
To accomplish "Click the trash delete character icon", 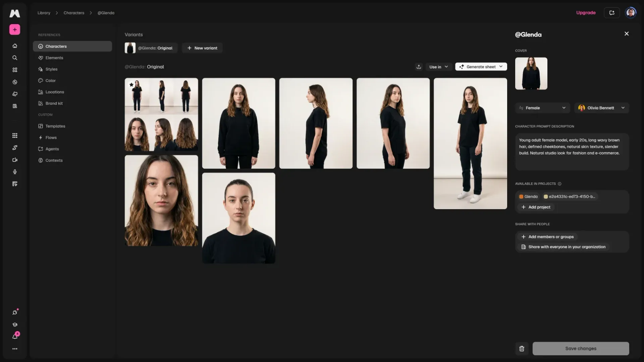I will tap(522, 349).
